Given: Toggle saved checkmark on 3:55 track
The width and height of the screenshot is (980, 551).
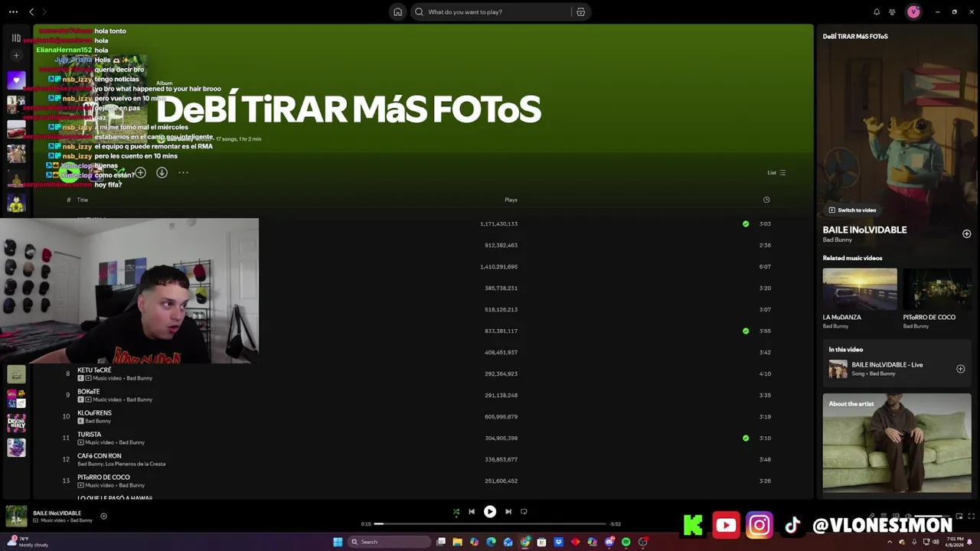Looking at the screenshot, I should click(746, 331).
